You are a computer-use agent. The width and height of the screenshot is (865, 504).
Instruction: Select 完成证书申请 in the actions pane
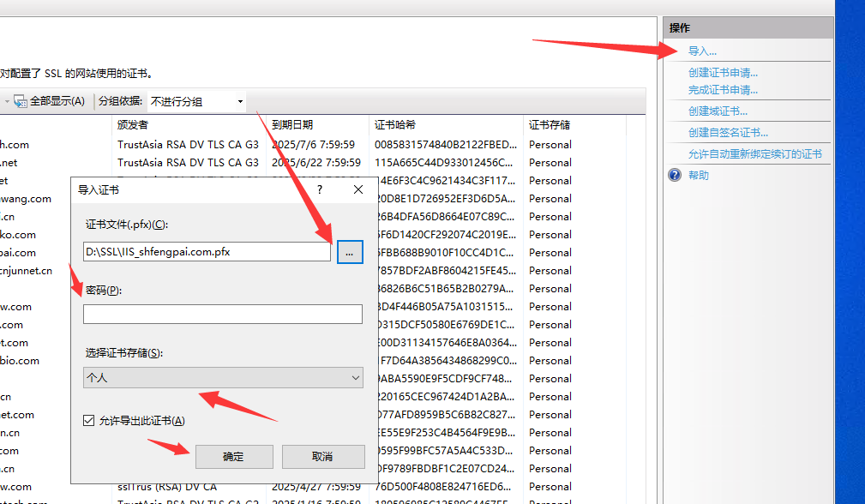[723, 89]
